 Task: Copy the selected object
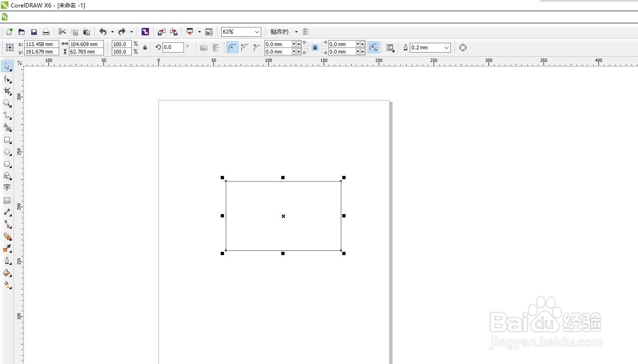point(75,32)
